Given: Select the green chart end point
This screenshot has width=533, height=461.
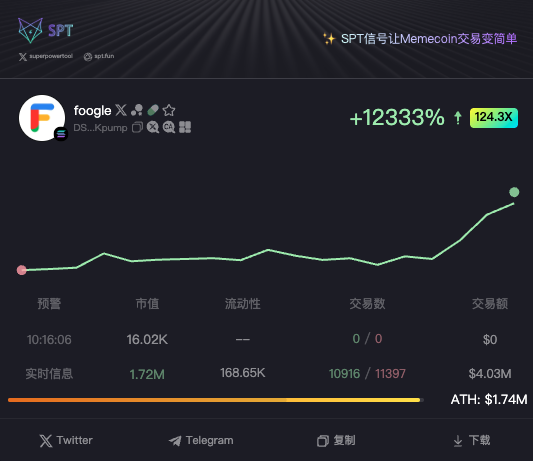Looking at the screenshot, I should click(x=514, y=192).
